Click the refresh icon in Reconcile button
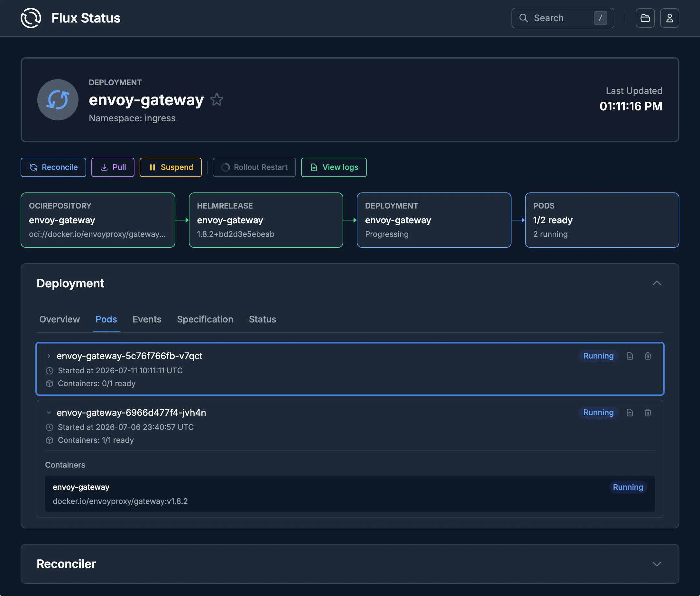The height and width of the screenshot is (596, 700). 33,168
